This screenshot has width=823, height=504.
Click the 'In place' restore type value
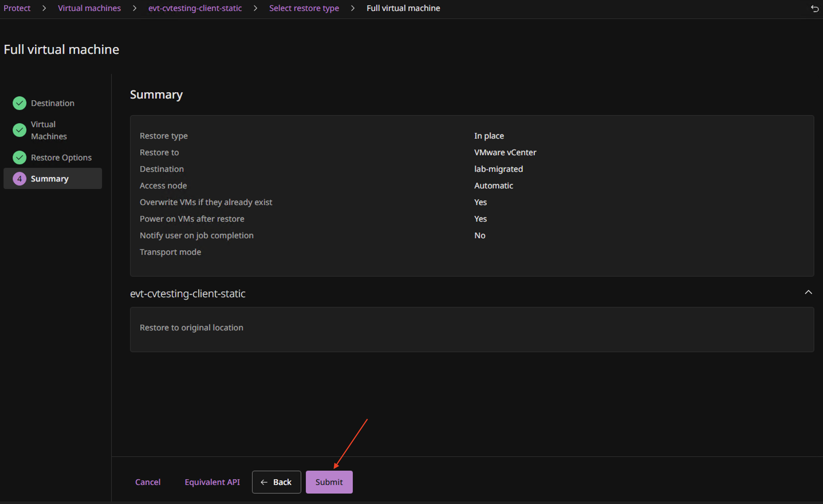coord(489,136)
